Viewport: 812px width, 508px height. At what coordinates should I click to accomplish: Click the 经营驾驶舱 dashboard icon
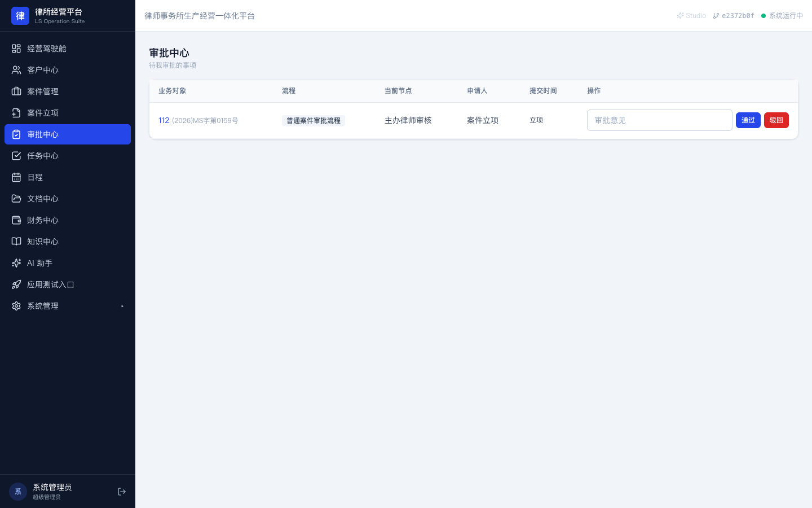[x=16, y=49]
